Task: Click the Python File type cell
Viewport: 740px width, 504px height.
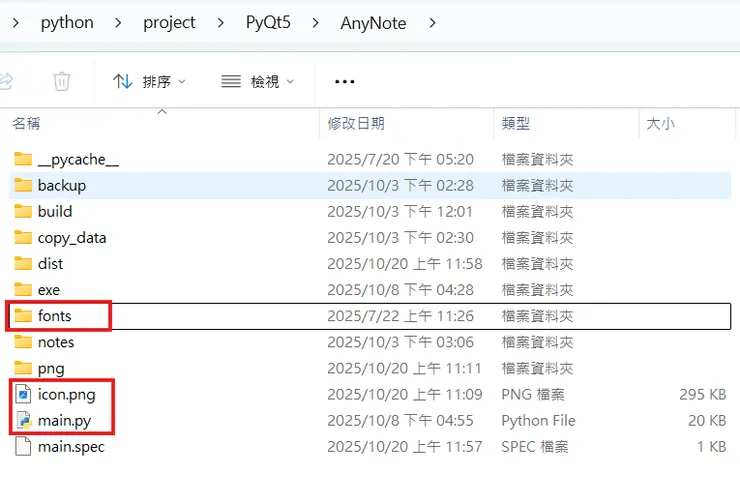Action: [538, 420]
